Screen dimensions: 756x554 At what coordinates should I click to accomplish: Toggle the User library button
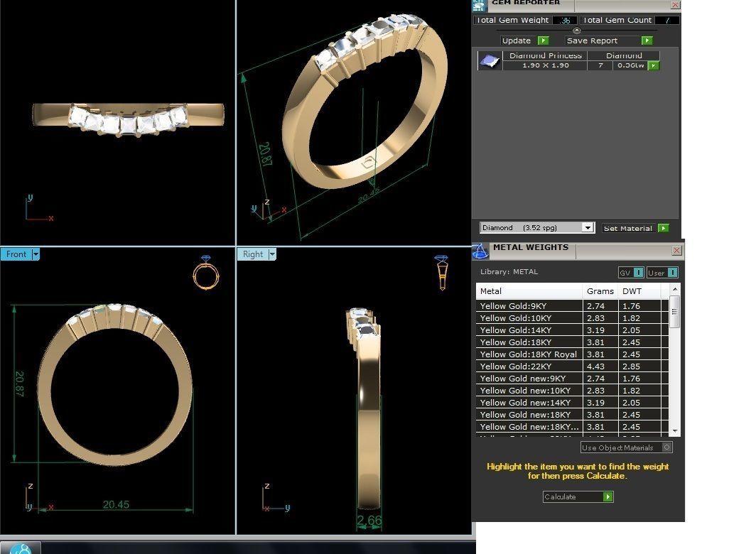pos(662,273)
